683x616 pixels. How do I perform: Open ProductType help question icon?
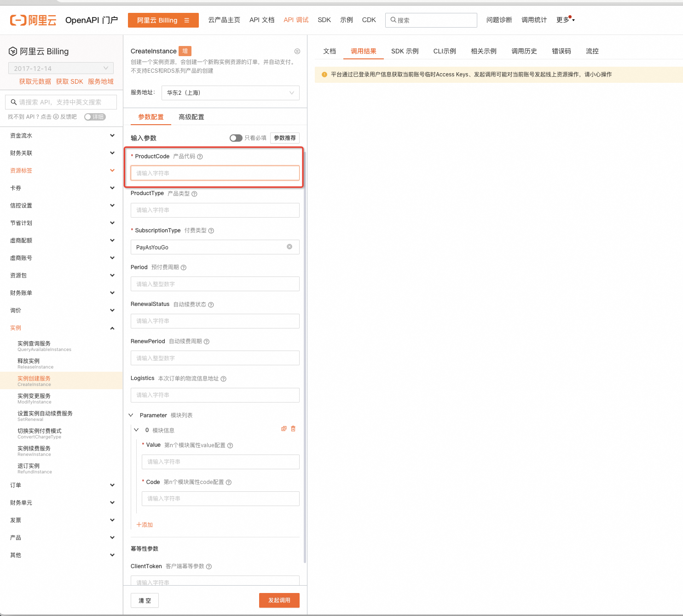pyautogui.click(x=194, y=194)
